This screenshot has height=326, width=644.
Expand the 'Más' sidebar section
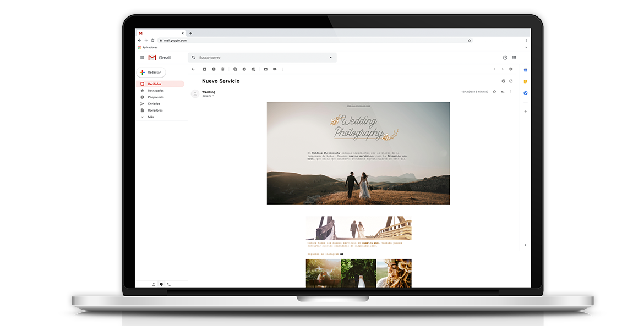150,117
